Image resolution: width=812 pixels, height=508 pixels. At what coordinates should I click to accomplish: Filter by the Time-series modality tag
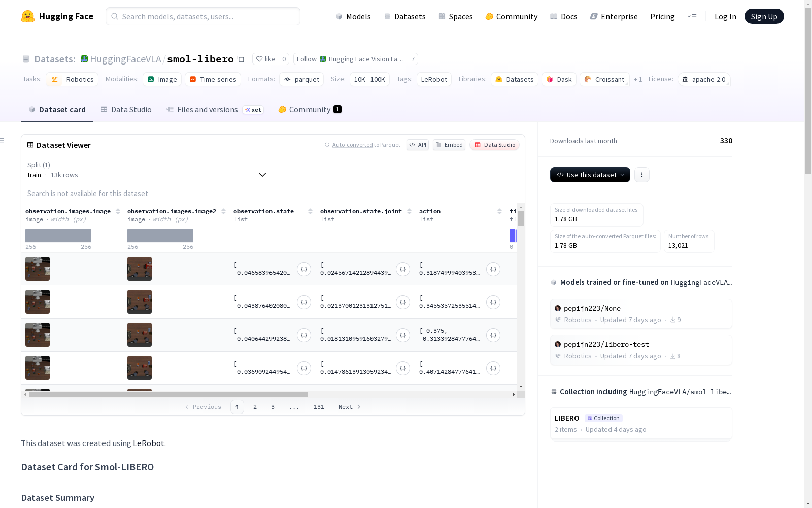point(213,79)
